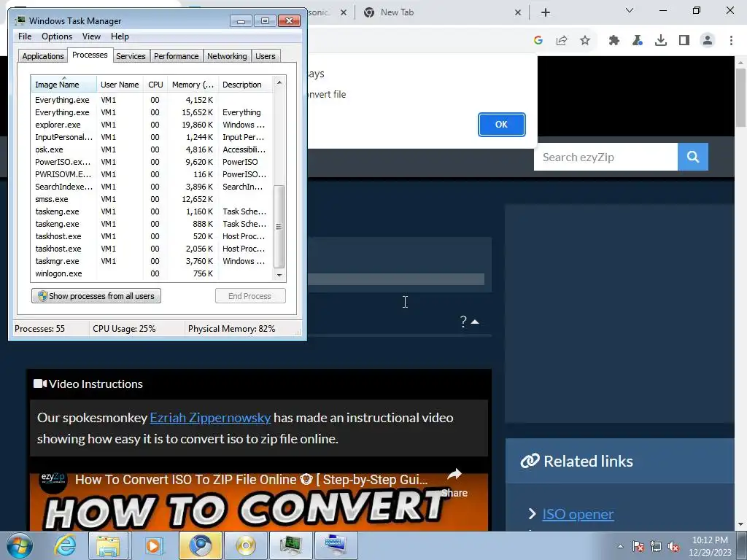747x560 pixels.
Task: Open the Ezriah Zippernowsky link
Action: point(210,418)
